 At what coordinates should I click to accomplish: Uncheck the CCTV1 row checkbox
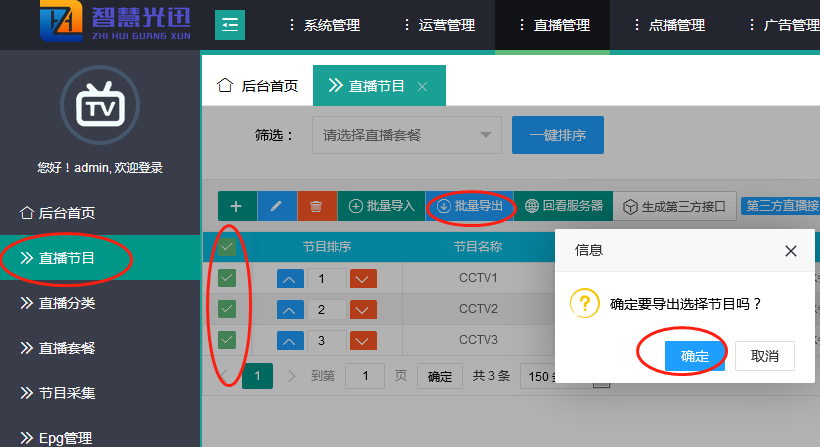point(227,278)
